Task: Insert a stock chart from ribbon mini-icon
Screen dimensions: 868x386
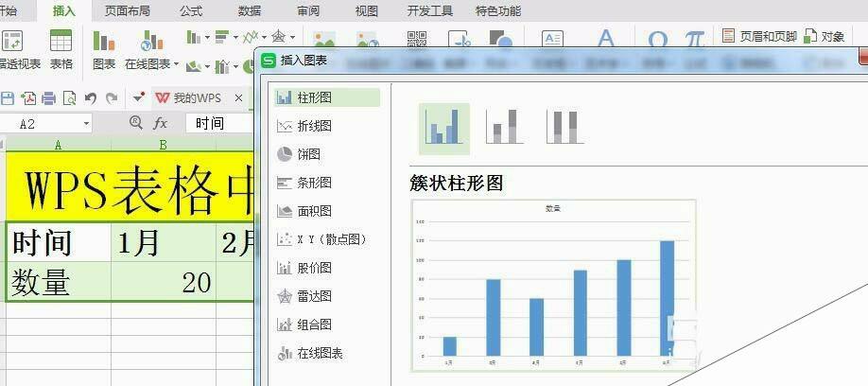Action: pos(222,66)
